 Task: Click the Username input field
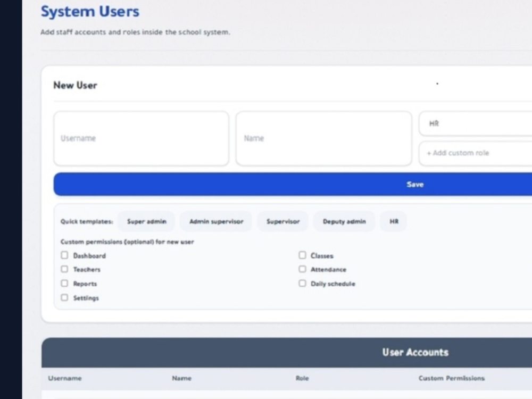(141, 138)
